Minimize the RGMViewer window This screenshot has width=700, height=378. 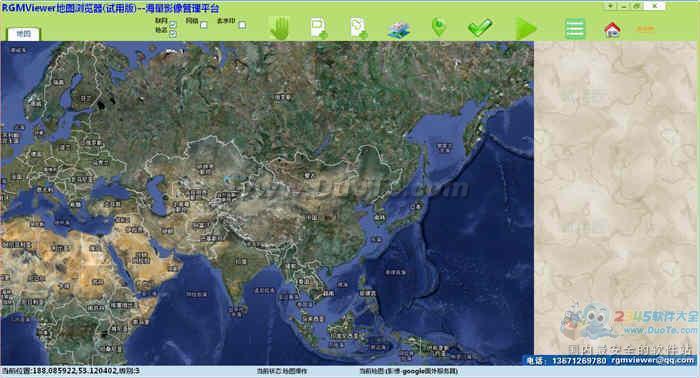click(x=624, y=6)
